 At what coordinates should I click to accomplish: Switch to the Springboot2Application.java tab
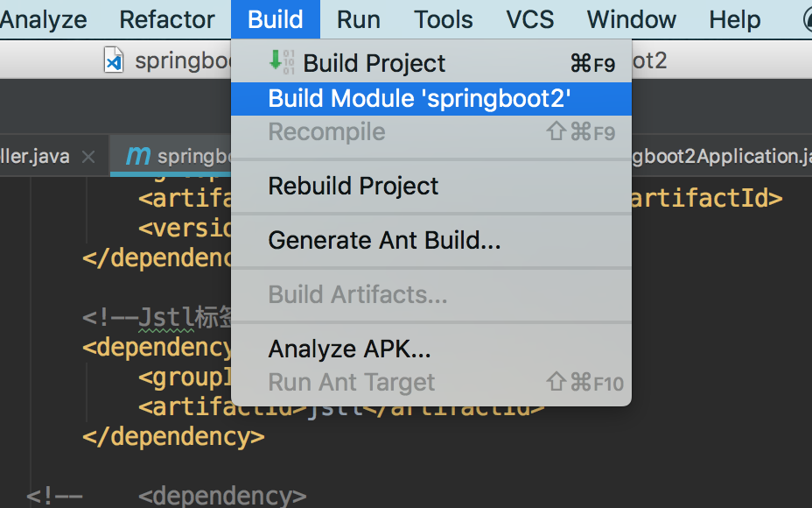coord(721,156)
